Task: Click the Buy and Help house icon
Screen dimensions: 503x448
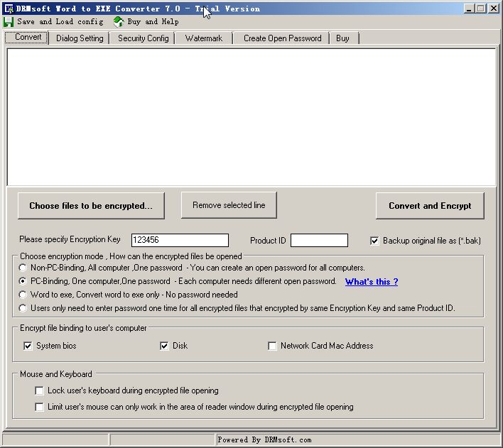Action: [119, 21]
